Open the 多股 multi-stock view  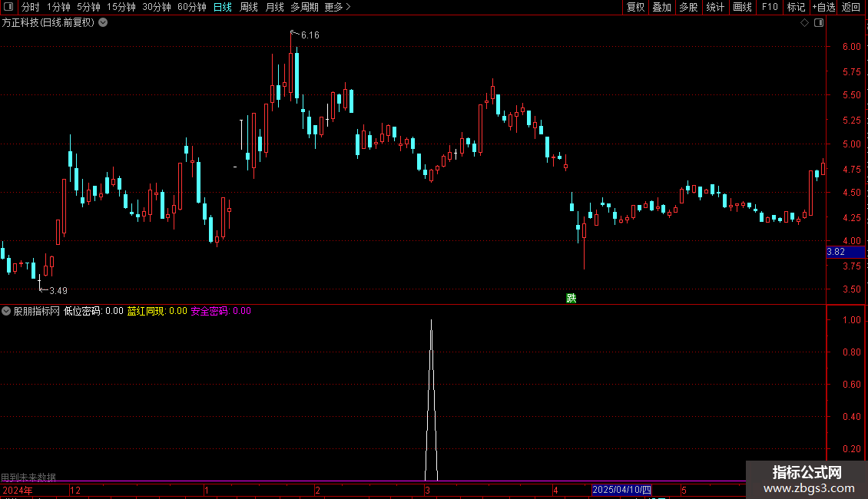tap(689, 7)
